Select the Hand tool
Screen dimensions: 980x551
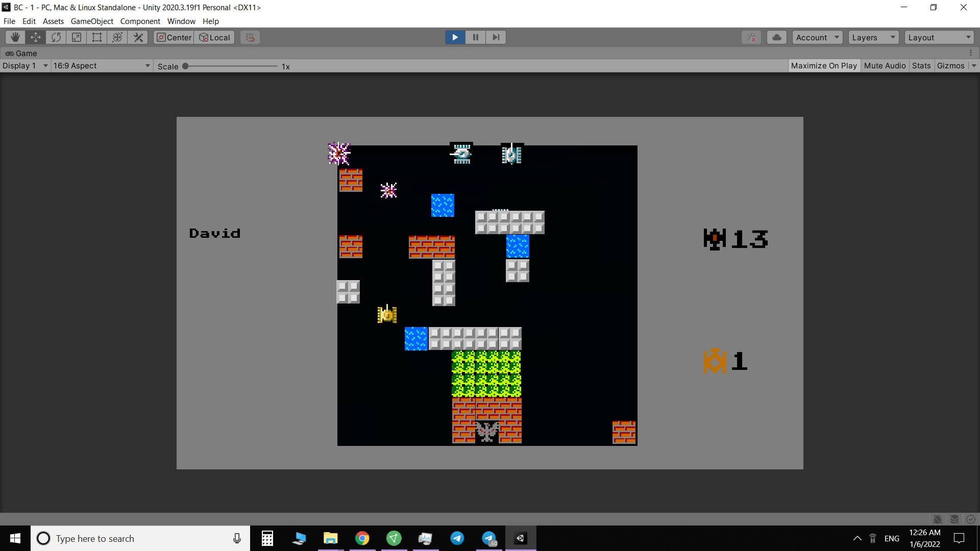point(15,37)
